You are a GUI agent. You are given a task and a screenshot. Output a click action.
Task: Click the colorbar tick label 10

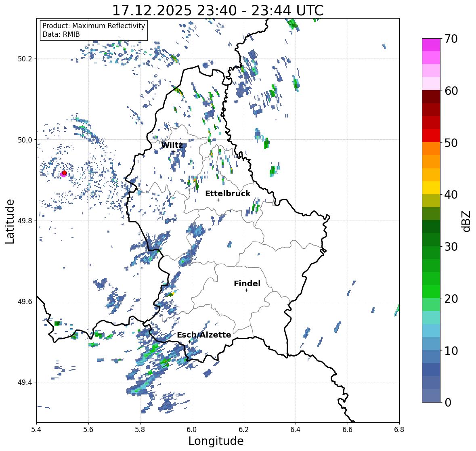click(451, 350)
